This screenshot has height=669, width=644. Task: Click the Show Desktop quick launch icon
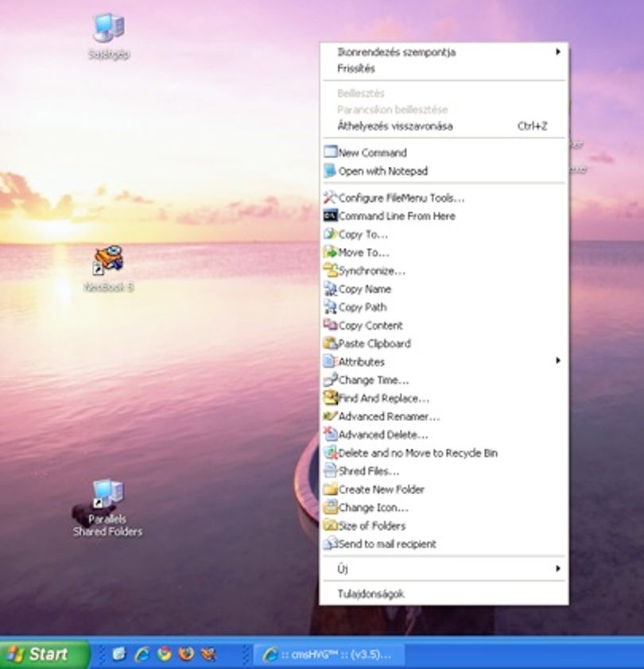(x=119, y=654)
